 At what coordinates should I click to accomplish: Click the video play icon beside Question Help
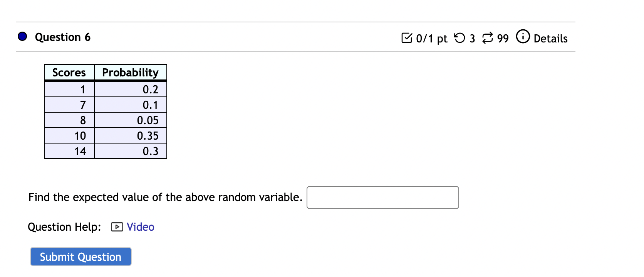[116, 227]
